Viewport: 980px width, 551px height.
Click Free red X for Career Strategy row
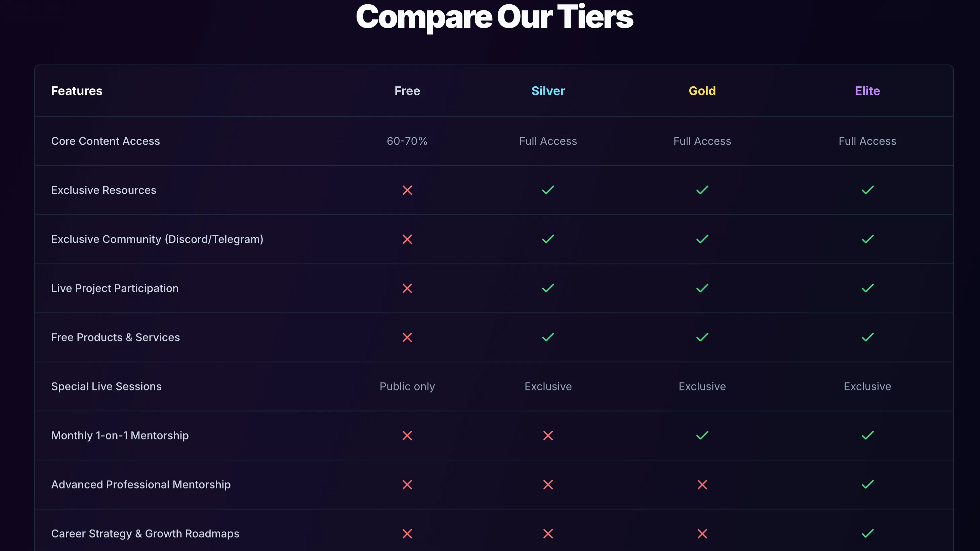click(x=407, y=534)
